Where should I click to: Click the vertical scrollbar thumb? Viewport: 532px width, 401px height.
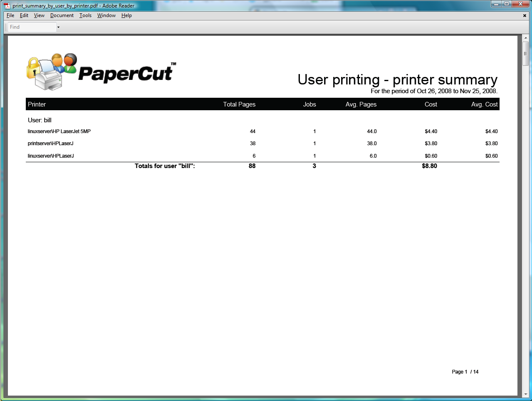(x=526, y=53)
